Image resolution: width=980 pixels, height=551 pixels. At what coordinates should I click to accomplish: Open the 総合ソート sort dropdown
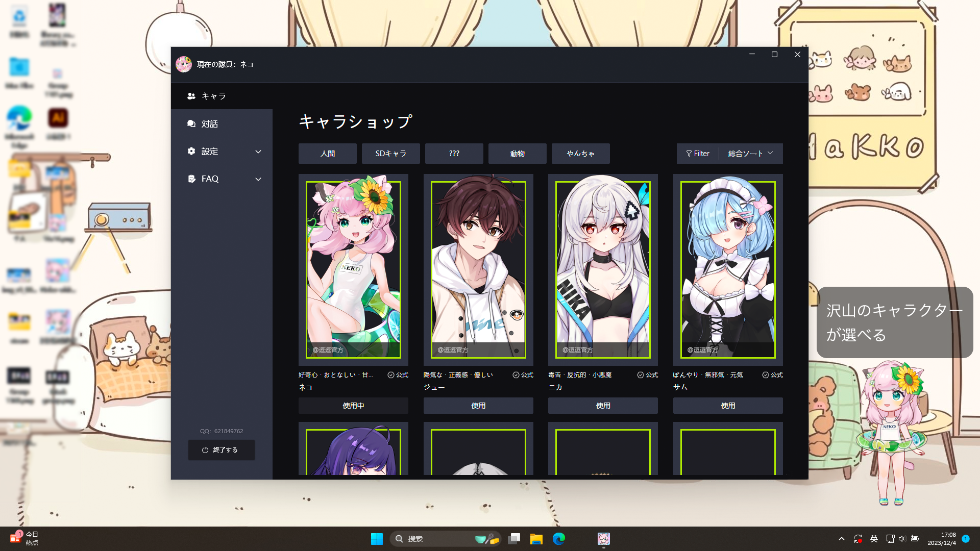click(x=750, y=154)
